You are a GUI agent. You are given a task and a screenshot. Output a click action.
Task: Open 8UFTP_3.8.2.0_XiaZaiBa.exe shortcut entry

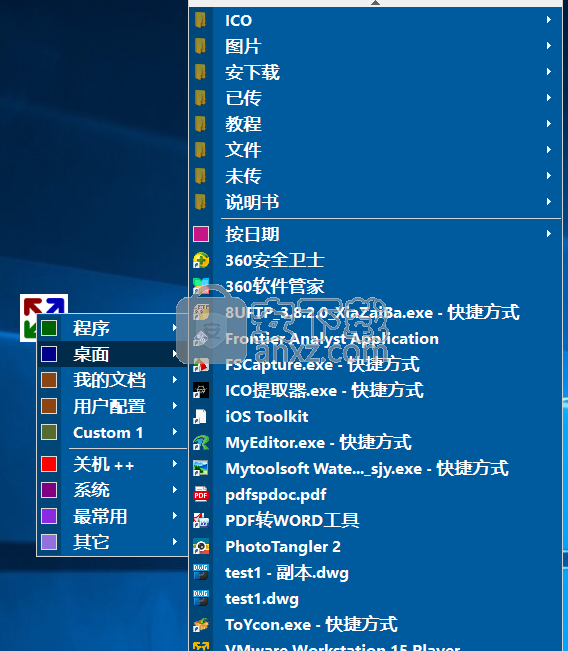pyautogui.click(x=375, y=312)
